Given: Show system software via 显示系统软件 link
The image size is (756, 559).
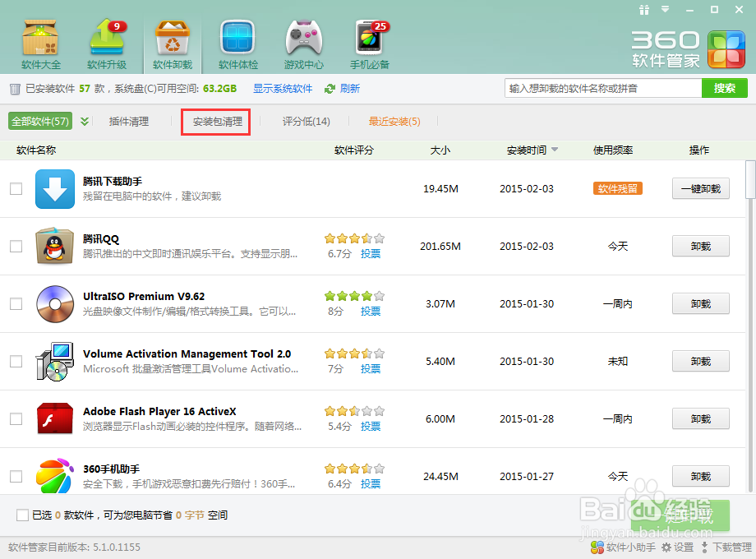Looking at the screenshot, I should click(283, 88).
